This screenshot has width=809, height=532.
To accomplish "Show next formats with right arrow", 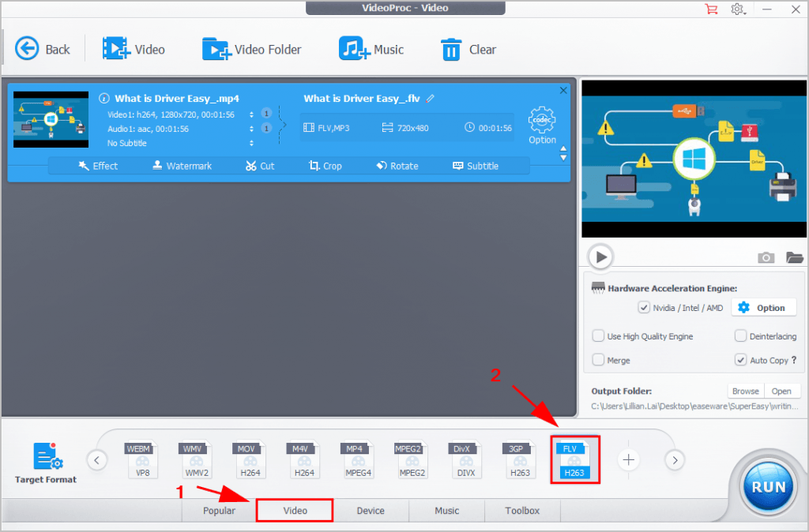I will pyautogui.click(x=675, y=459).
